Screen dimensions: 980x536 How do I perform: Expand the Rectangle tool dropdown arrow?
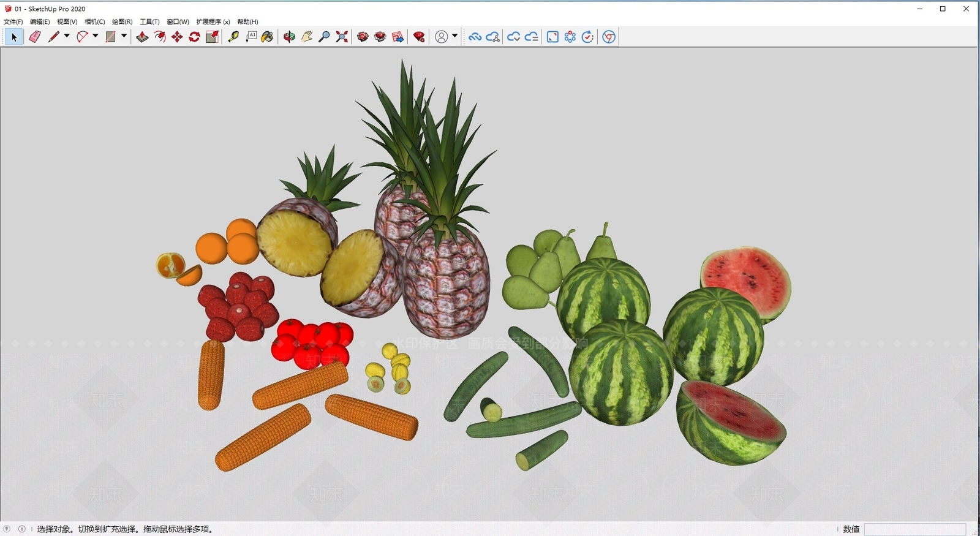[124, 36]
